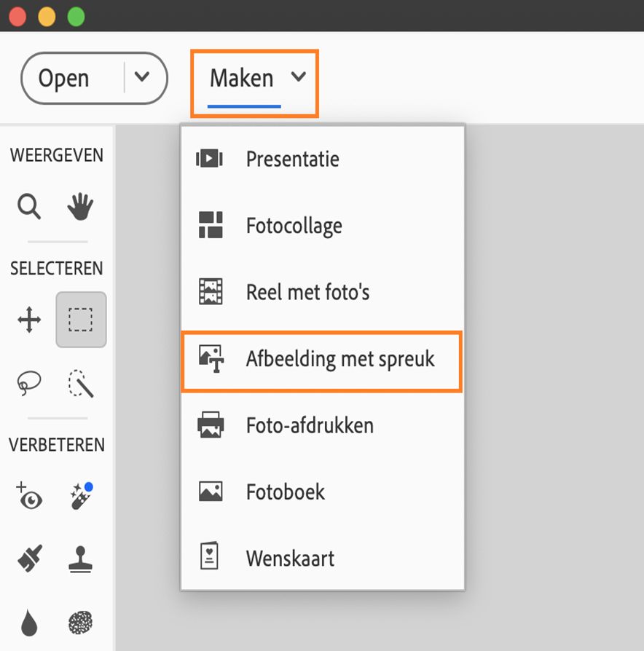This screenshot has height=651, width=644.
Task: Select the Zoom magnifier tool
Action: (x=29, y=208)
